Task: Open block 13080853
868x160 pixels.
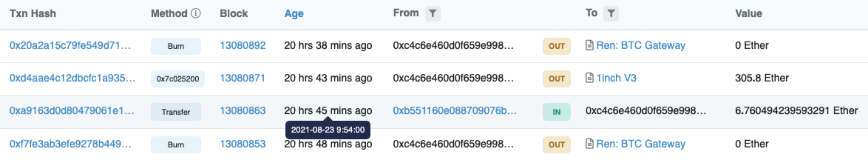Action: (x=242, y=144)
